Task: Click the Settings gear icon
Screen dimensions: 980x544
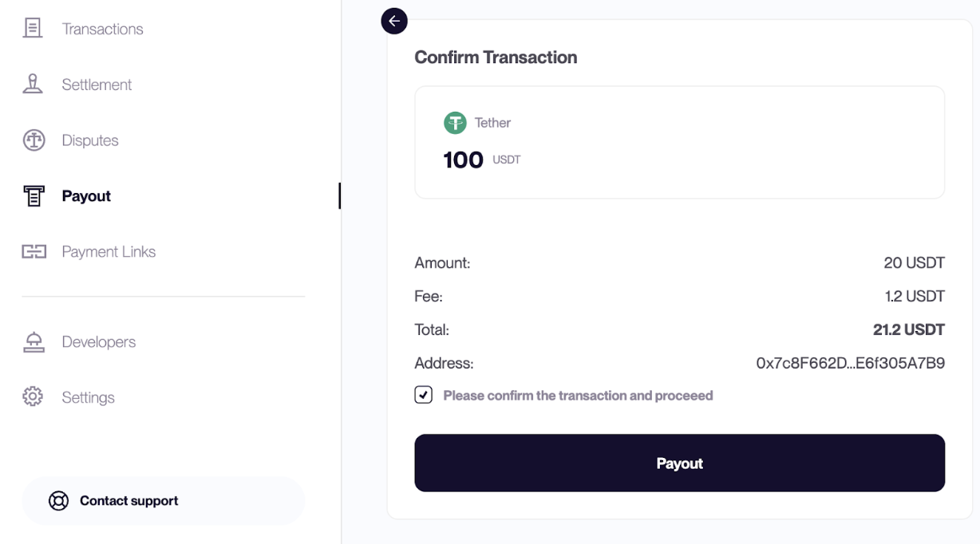Action: click(x=33, y=397)
